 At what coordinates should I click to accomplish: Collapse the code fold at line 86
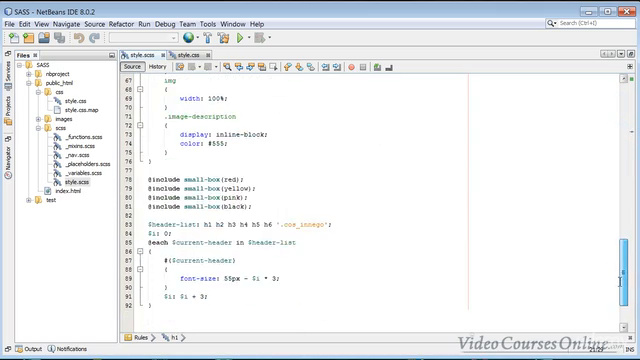coord(140,251)
